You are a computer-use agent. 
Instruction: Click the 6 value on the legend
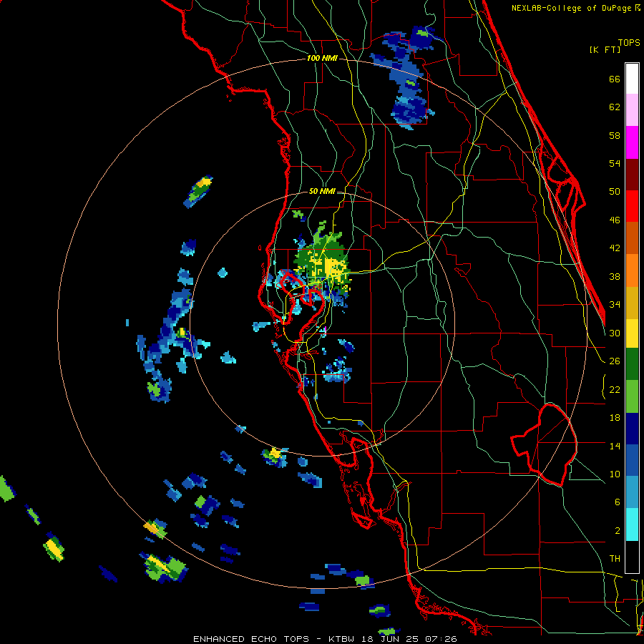click(x=617, y=502)
